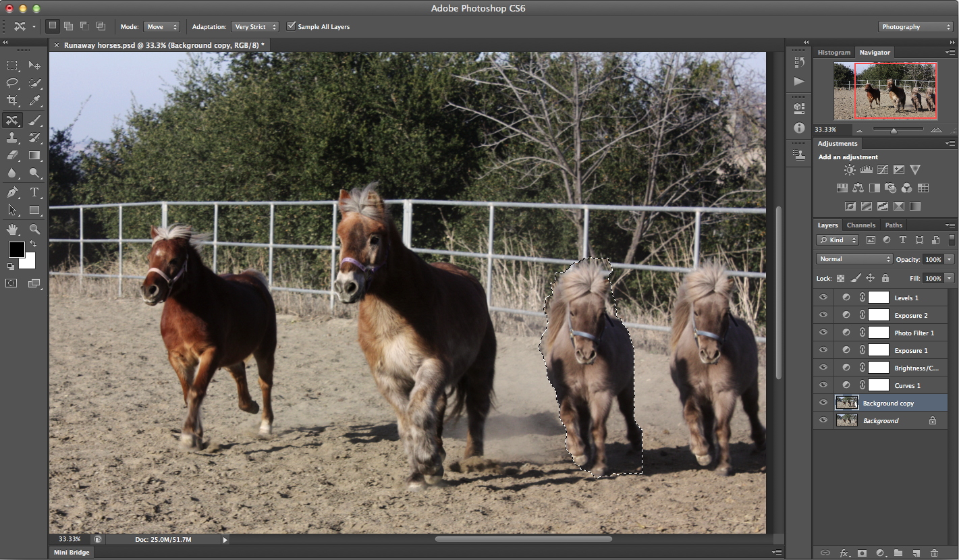Add a Brightness/Contrast adjustment from Adjustments panel
959x560 pixels.
(849, 170)
